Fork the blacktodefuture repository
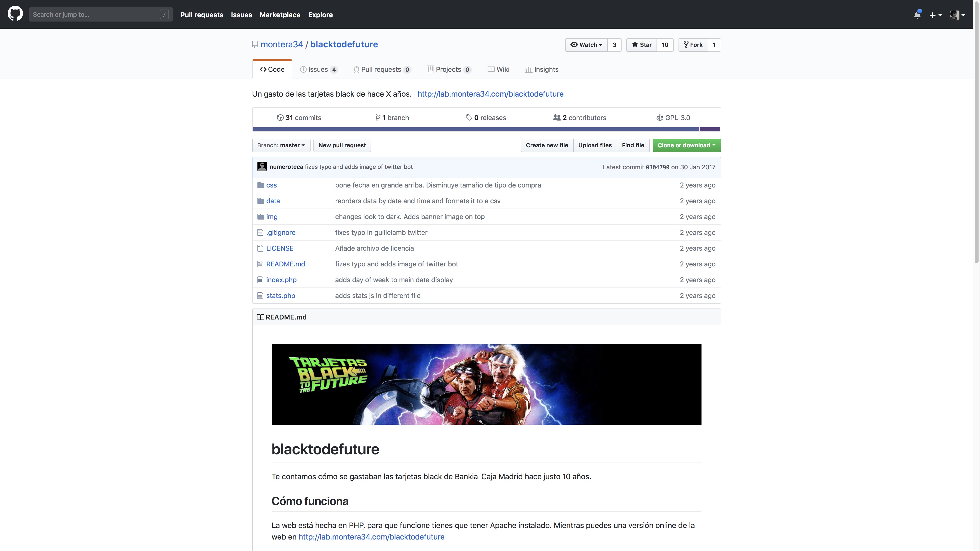 pyautogui.click(x=693, y=45)
